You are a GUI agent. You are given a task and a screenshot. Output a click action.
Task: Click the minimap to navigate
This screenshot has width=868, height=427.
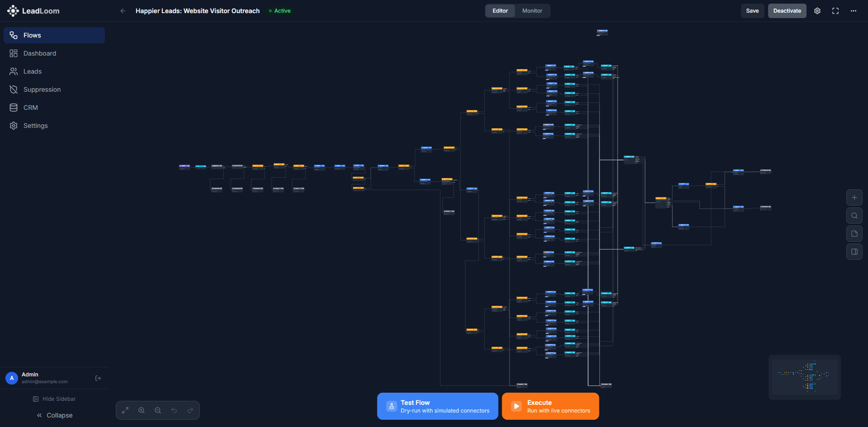pyautogui.click(x=805, y=377)
